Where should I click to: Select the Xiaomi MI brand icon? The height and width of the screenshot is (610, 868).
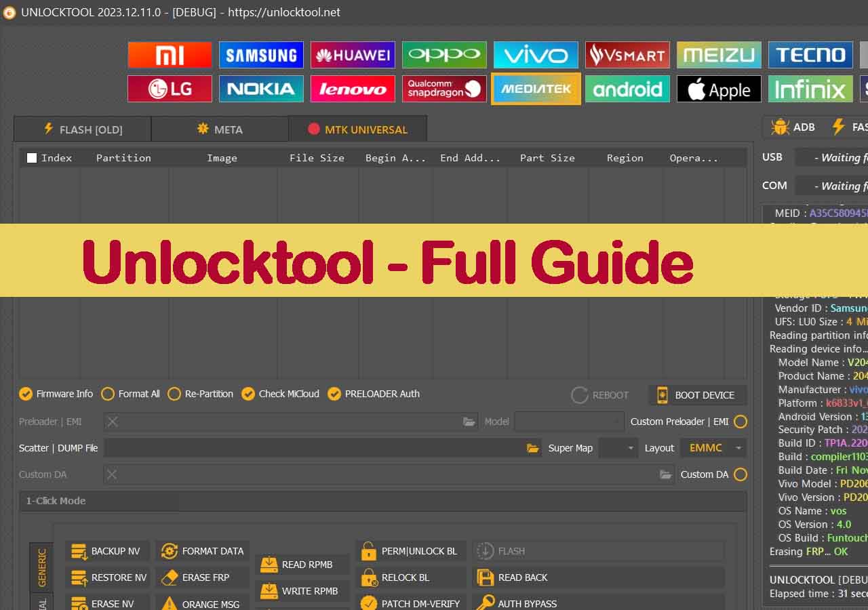click(x=170, y=55)
